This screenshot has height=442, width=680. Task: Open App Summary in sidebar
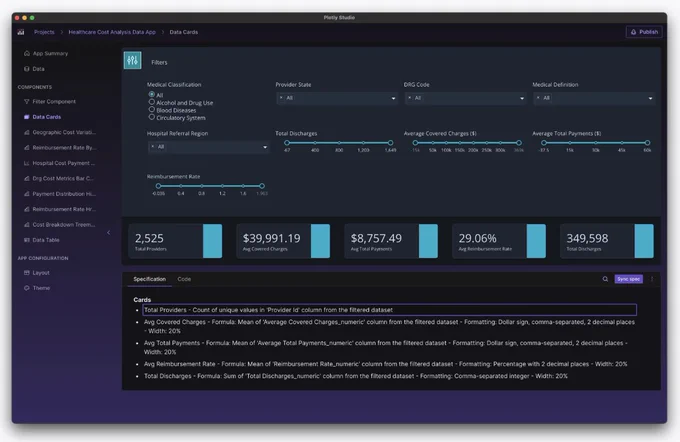tap(50, 53)
